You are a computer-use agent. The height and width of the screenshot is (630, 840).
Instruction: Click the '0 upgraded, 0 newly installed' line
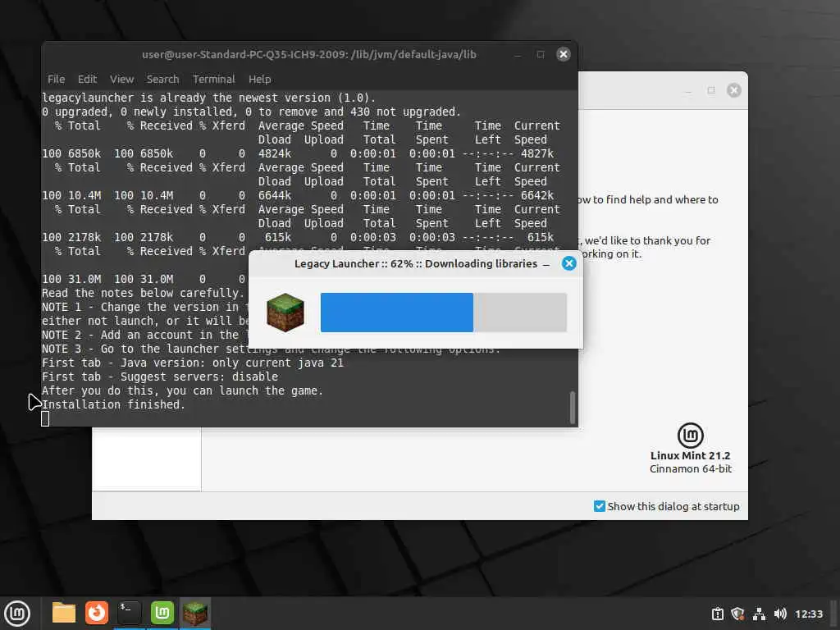[x=251, y=112]
